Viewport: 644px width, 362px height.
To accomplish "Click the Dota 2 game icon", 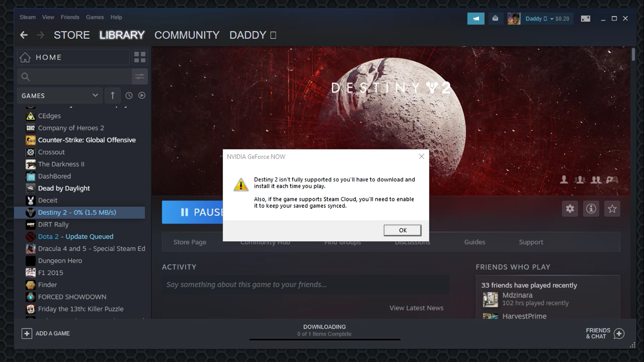I will click(x=31, y=237).
